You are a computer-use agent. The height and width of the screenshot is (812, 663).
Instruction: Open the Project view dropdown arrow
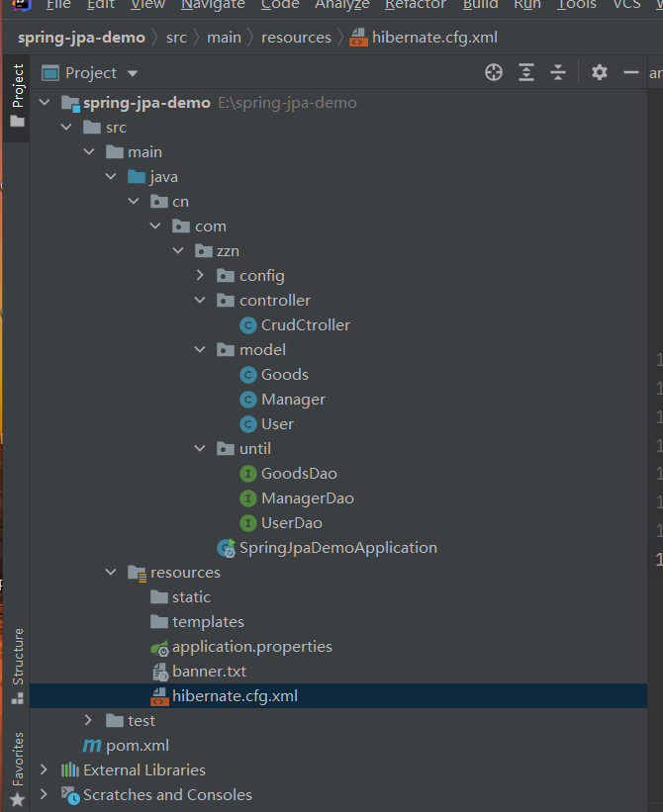[133, 73]
